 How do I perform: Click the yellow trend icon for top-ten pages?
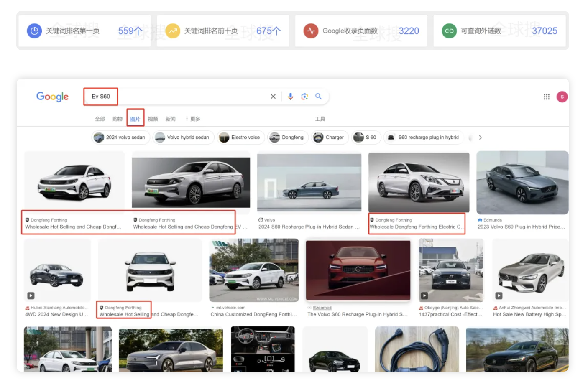(x=173, y=31)
